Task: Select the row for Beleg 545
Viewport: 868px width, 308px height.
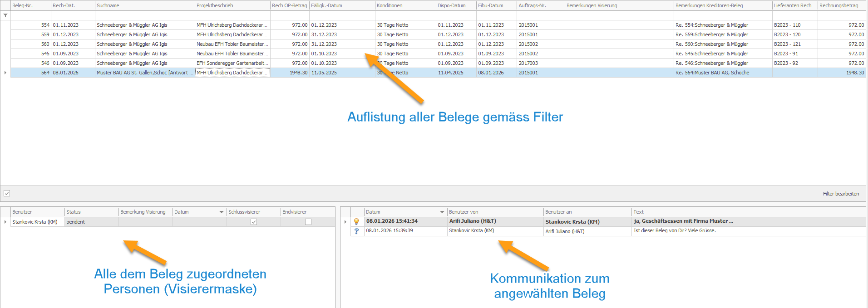Action: tap(438, 54)
